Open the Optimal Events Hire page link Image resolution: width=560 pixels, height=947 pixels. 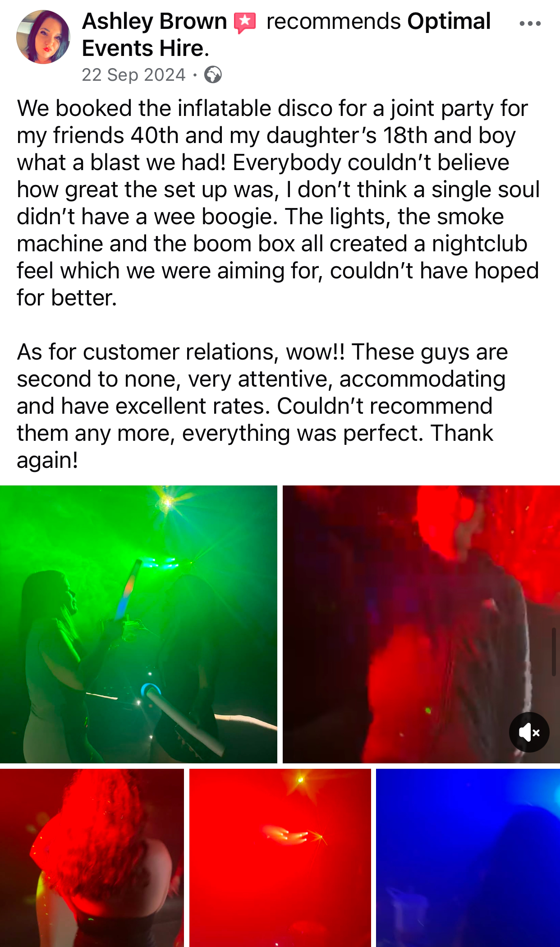[x=286, y=35]
